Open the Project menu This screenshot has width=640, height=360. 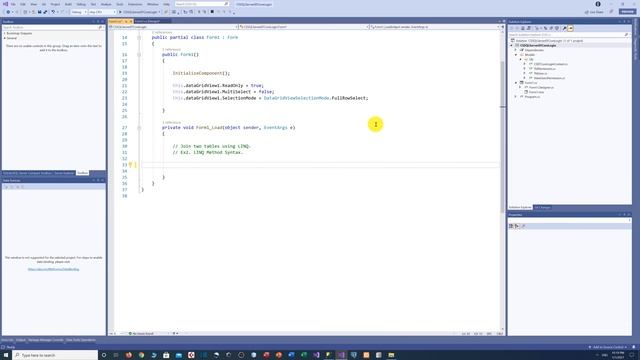click(x=55, y=4)
